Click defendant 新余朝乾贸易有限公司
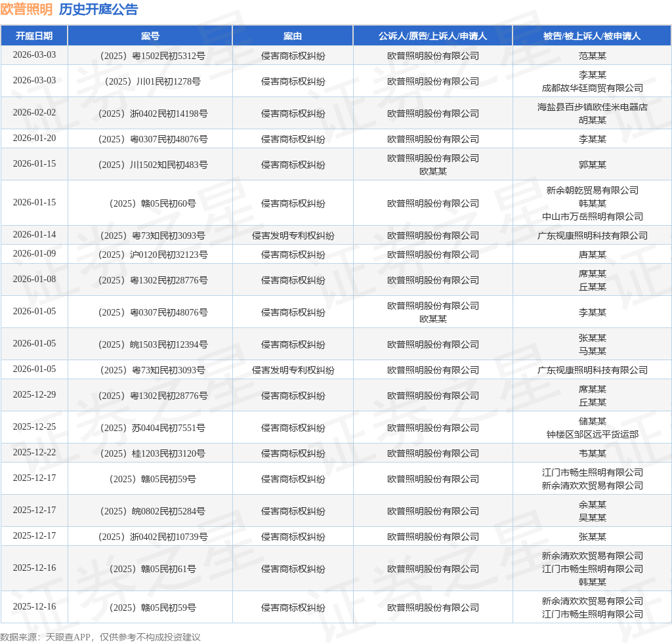Screen dimensions: 672x643 click(x=593, y=191)
